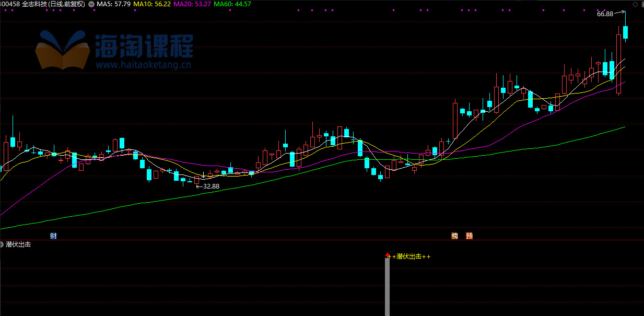Click the yellow ++潜伏出击++ signal text
This screenshot has height=316, width=644.
pos(411,256)
